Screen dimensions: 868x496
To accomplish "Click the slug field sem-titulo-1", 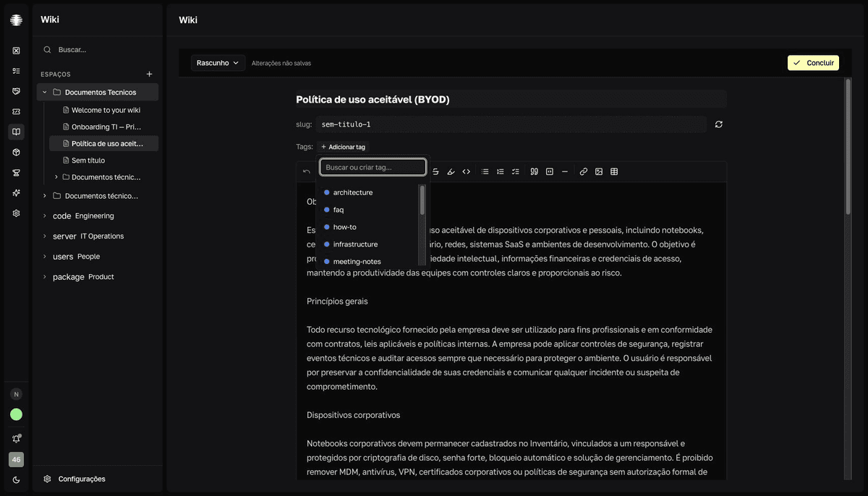I will point(511,124).
